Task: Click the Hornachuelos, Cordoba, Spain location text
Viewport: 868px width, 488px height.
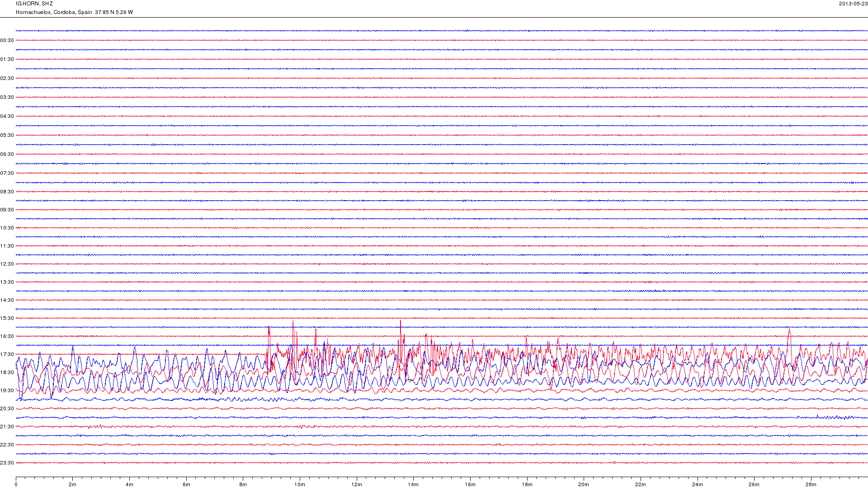Action: [54, 12]
